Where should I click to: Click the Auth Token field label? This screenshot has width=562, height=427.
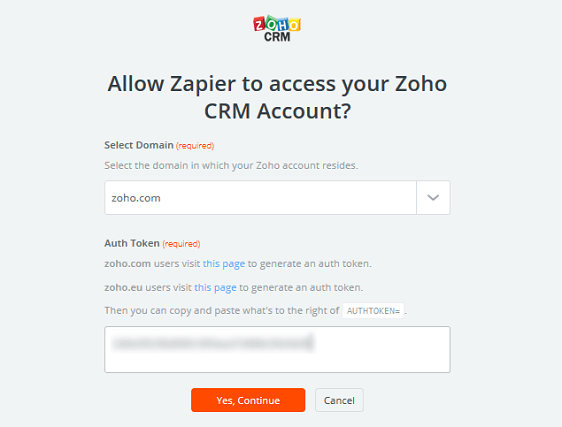coord(132,243)
